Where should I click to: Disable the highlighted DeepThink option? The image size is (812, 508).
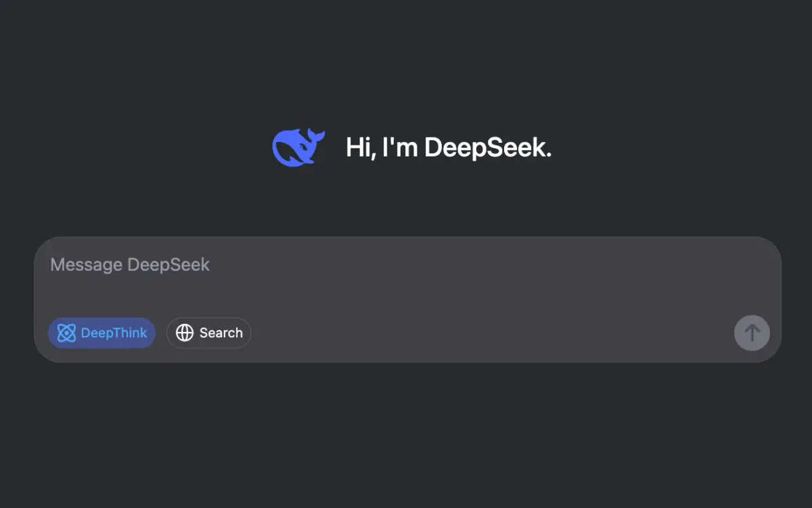(101, 333)
